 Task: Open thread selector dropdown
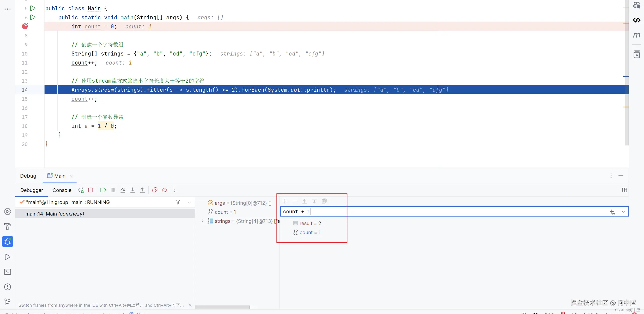tap(189, 202)
